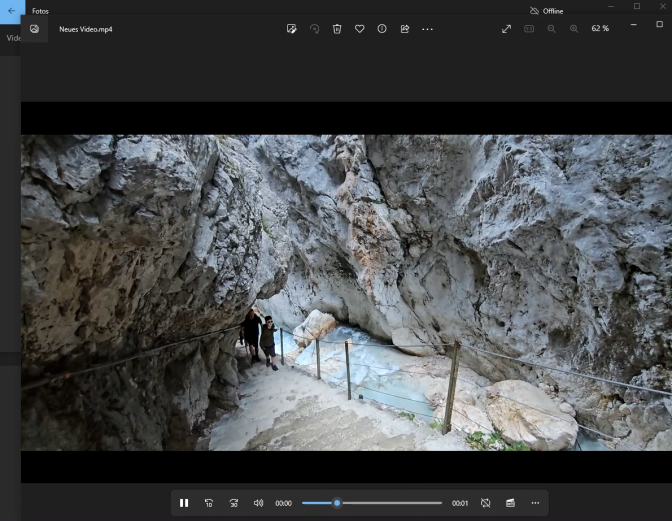Click the video seek slider track

[390, 503]
